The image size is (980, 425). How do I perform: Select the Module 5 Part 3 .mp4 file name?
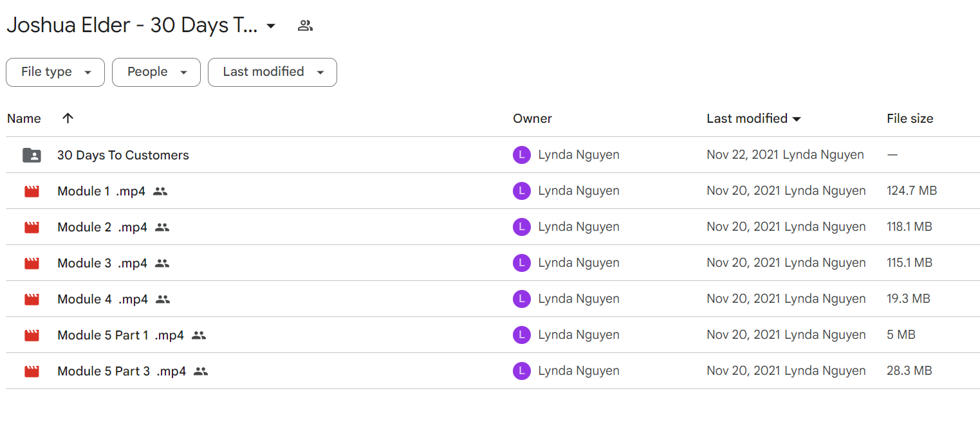tap(122, 371)
